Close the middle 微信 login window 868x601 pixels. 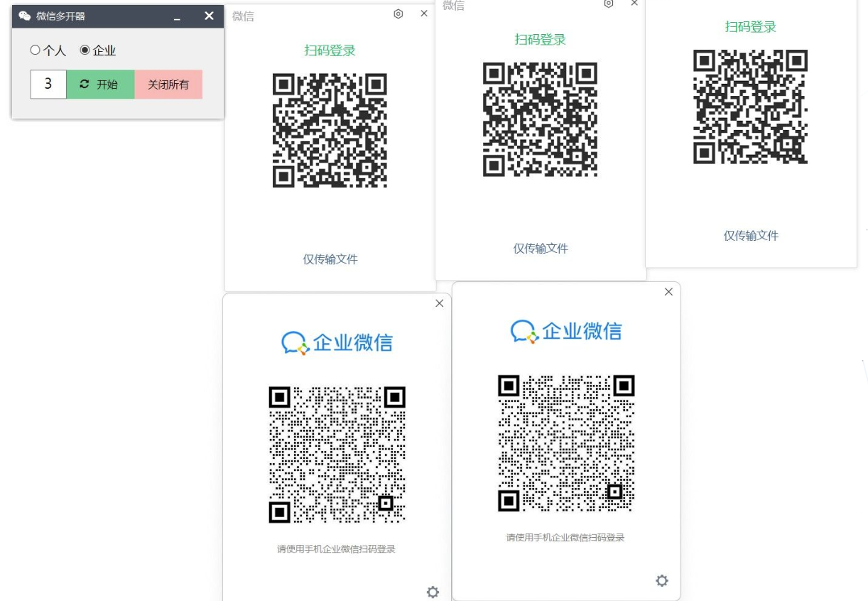pos(634,3)
